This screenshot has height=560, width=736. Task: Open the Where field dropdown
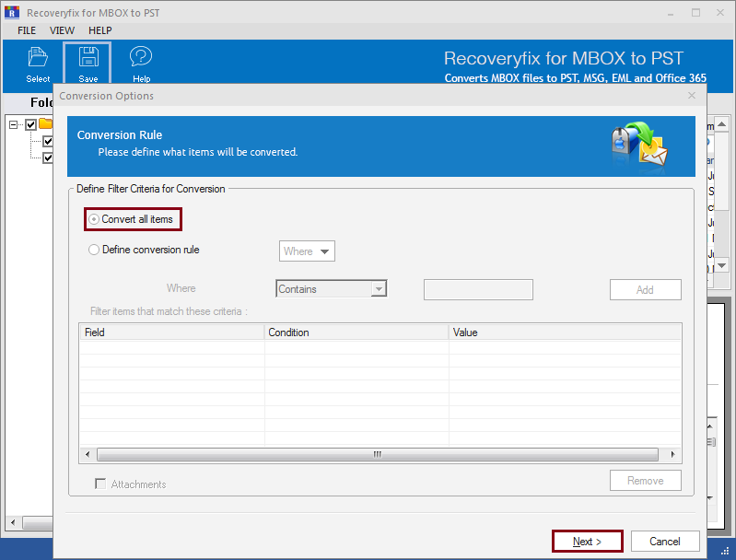(x=307, y=251)
